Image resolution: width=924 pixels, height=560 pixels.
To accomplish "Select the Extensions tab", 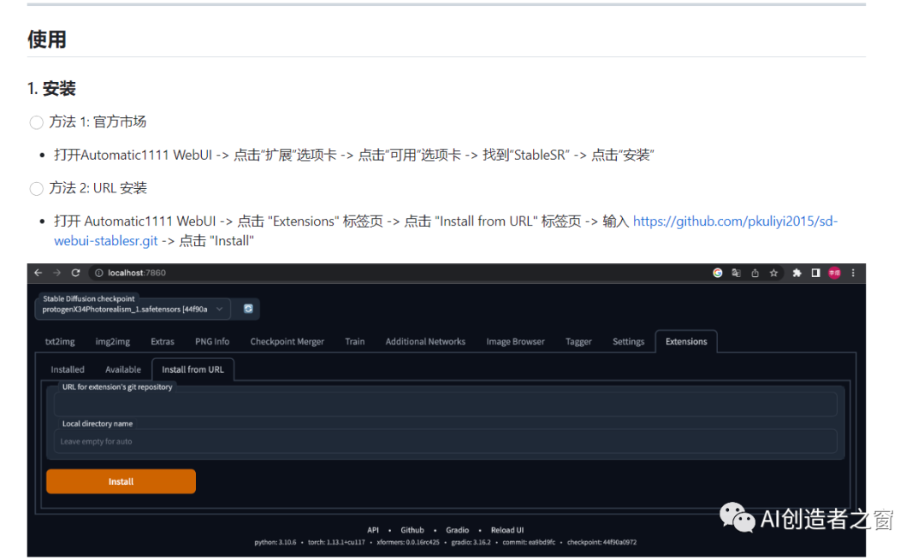I will coord(686,341).
